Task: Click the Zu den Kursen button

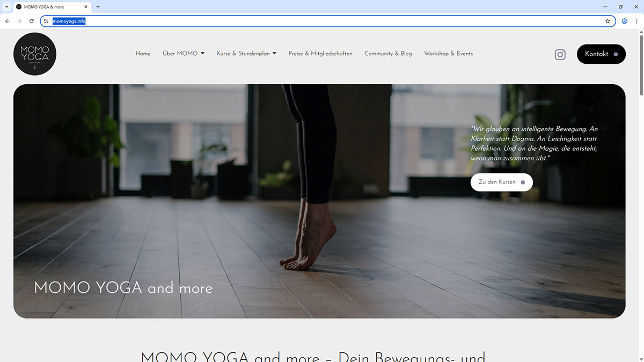Action: [x=501, y=182]
